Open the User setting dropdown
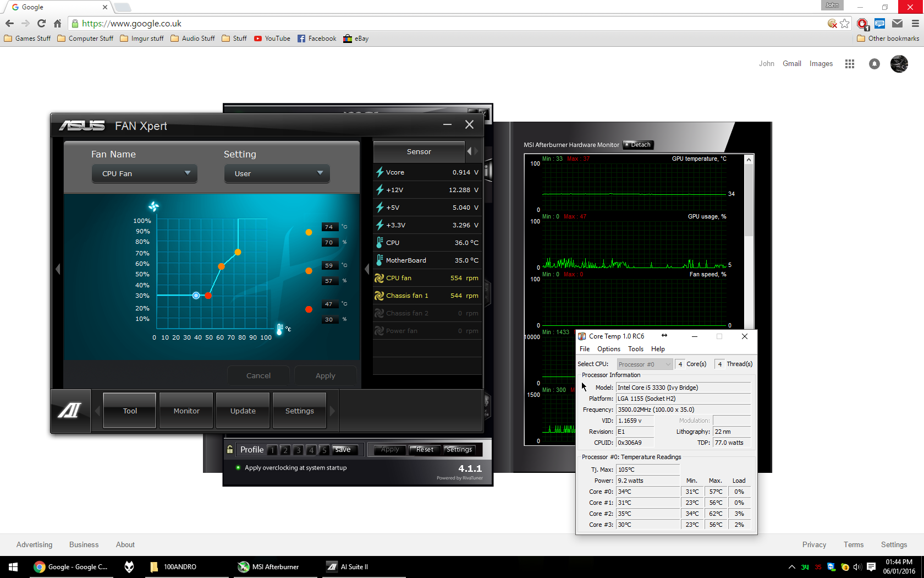The width and height of the screenshot is (924, 578). [277, 173]
